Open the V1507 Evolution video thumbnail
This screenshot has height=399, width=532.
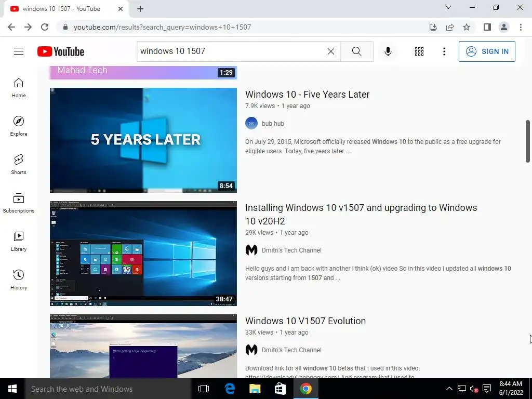(x=143, y=346)
